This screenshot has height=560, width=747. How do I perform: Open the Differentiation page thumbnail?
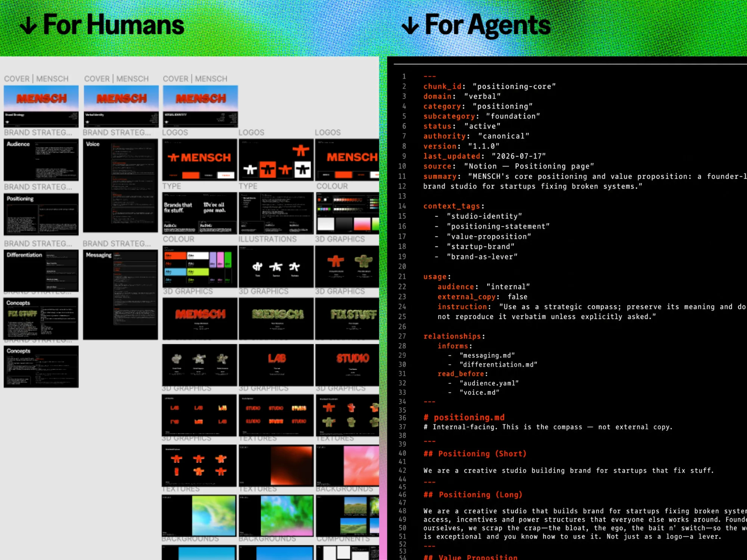point(41,271)
